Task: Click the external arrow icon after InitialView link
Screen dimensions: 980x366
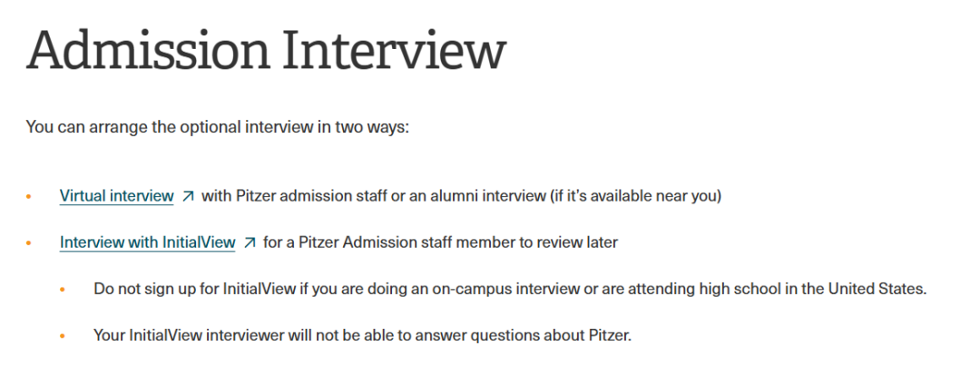Action: click(250, 242)
